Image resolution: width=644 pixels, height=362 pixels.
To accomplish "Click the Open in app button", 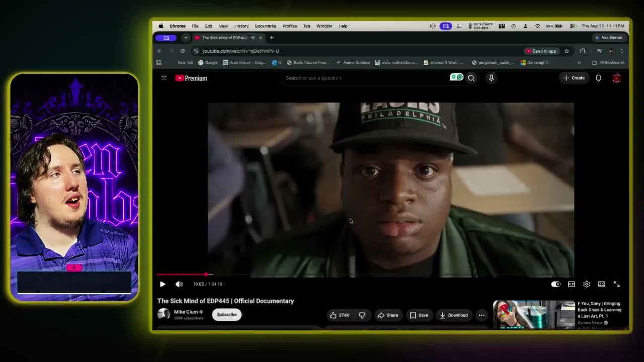I will pyautogui.click(x=541, y=51).
